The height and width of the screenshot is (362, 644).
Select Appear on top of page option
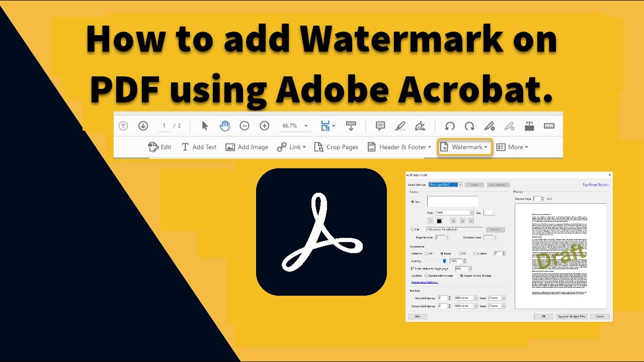point(461,276)
